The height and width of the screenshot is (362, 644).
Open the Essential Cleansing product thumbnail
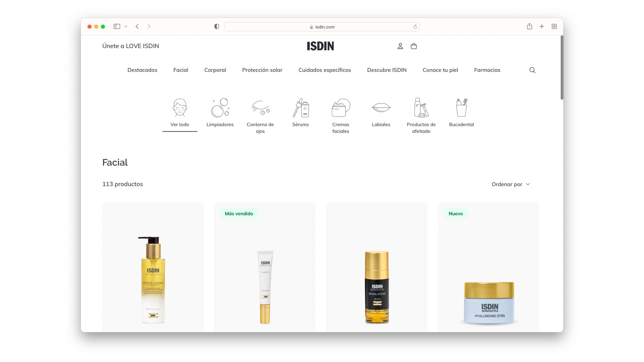pyautogui.click(x=153, y=267)
